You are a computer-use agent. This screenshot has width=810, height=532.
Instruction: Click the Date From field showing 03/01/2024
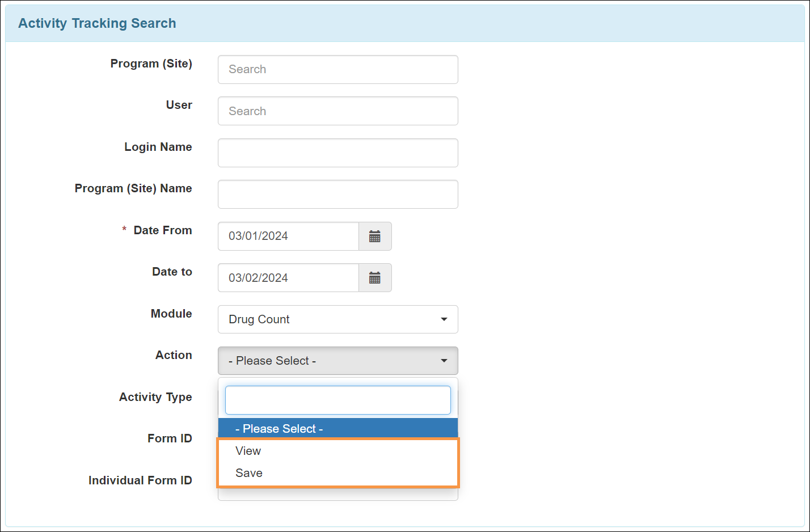click(x=288, y=236)
